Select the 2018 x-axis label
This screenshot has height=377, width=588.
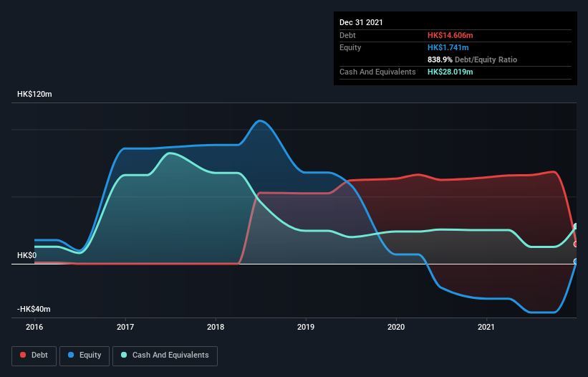216,327
